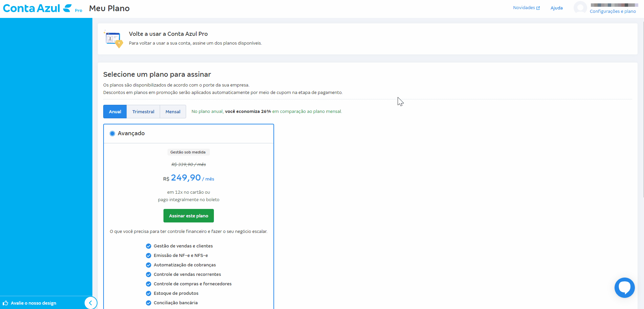The width and height of the screenshot is (644, 309).
Task: Click the thumbs-up icon beside Avalie o nosso design
Action: click(x=6, y=303)
